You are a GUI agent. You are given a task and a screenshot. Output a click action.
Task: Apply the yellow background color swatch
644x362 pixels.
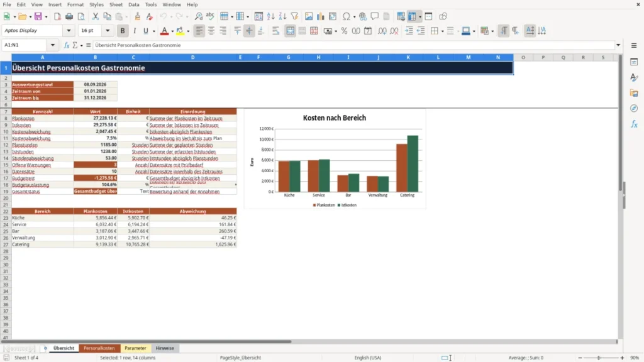point(180,31)
